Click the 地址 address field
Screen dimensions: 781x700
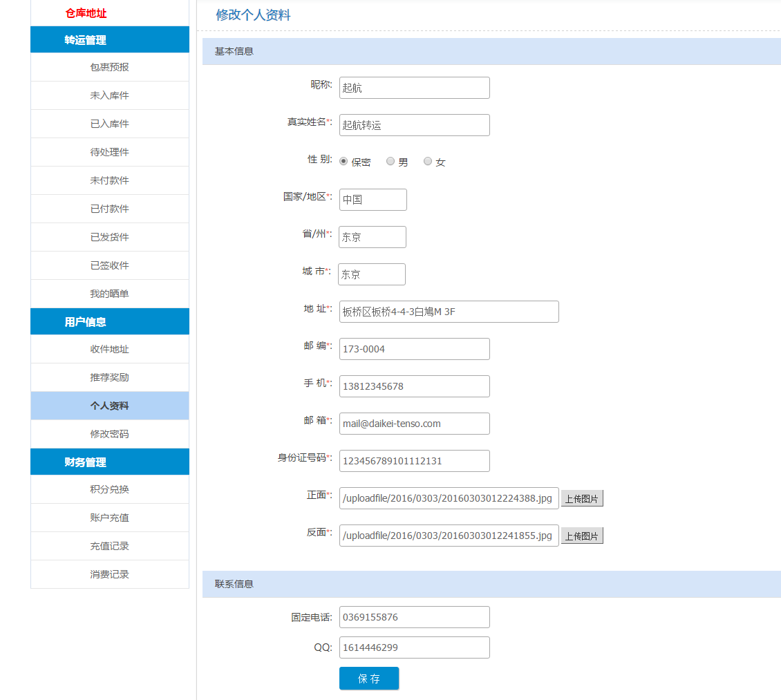click(449, 312)
